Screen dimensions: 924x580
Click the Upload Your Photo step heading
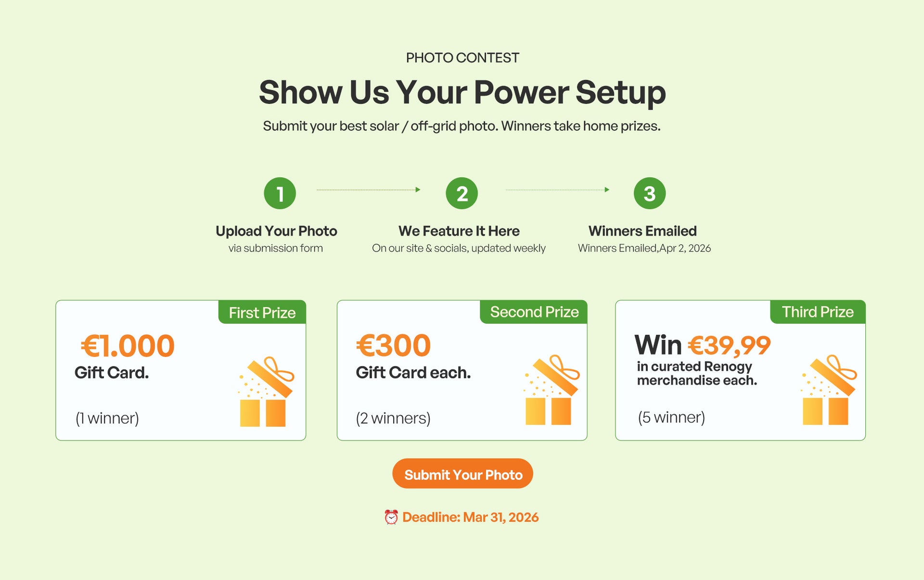(276, 231)
